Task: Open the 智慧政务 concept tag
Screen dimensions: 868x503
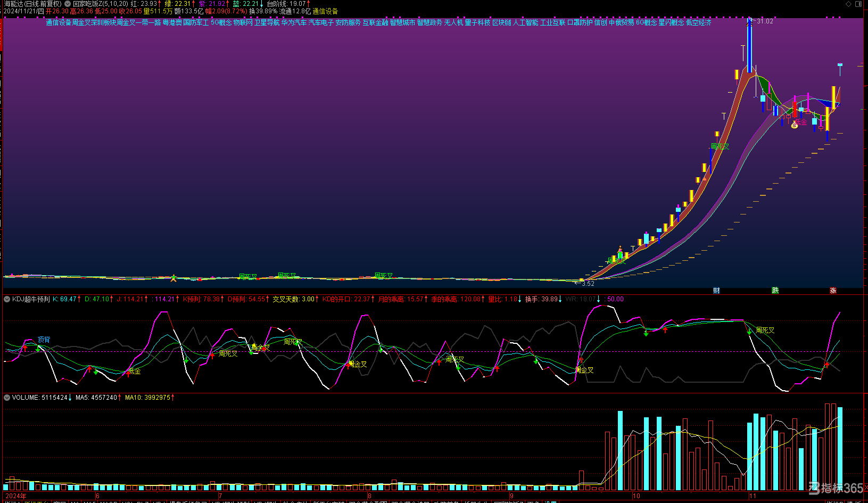Action: [429, 22]
